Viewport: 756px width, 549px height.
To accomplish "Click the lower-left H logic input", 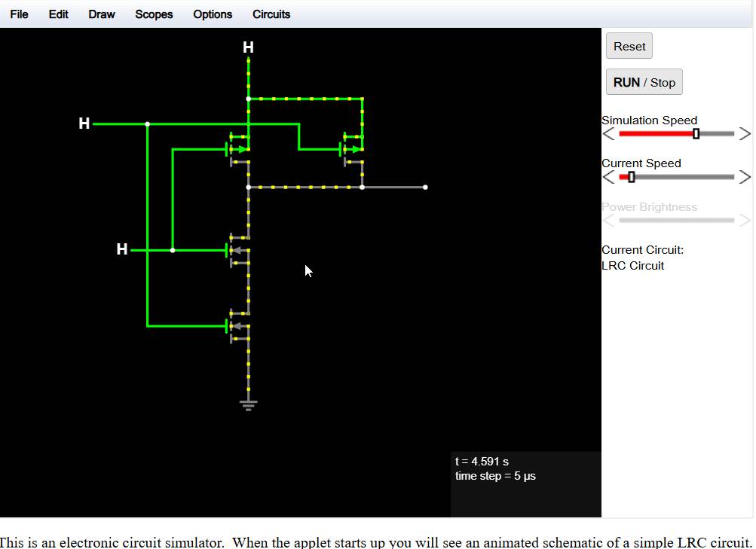I will click(x=122, y=249).
